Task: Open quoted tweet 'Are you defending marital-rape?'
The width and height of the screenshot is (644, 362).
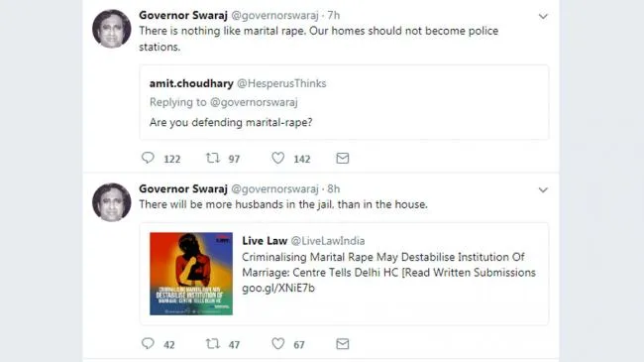Action: tap(344, 102)
